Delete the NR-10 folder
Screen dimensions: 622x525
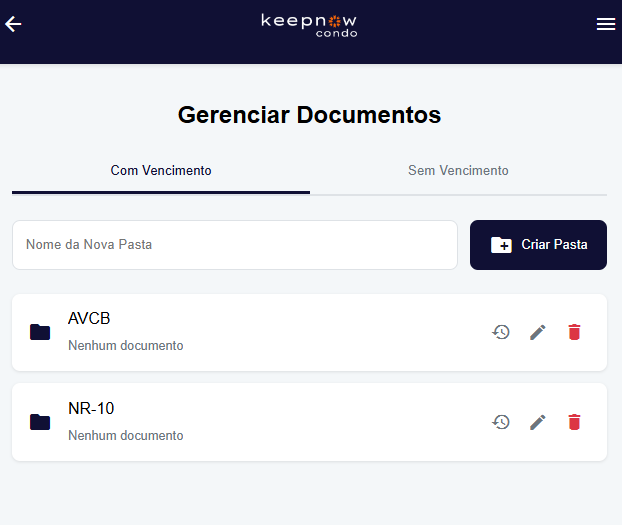pos(574,422)
